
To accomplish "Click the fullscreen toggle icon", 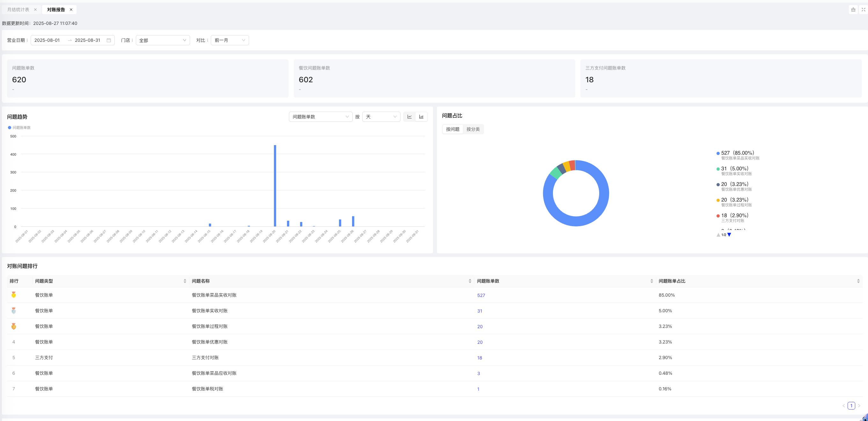I will (863, 10).
